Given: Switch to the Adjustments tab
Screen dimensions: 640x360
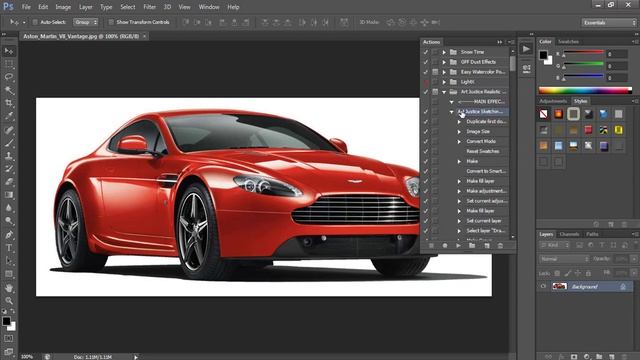Looking at the screenshot, I should (553, 101).
